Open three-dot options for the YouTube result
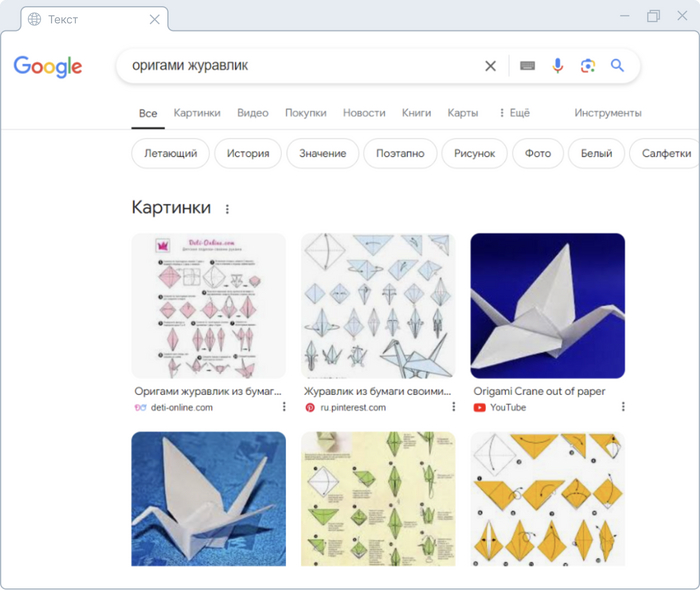The image size is (700, 590). (623, 408)
